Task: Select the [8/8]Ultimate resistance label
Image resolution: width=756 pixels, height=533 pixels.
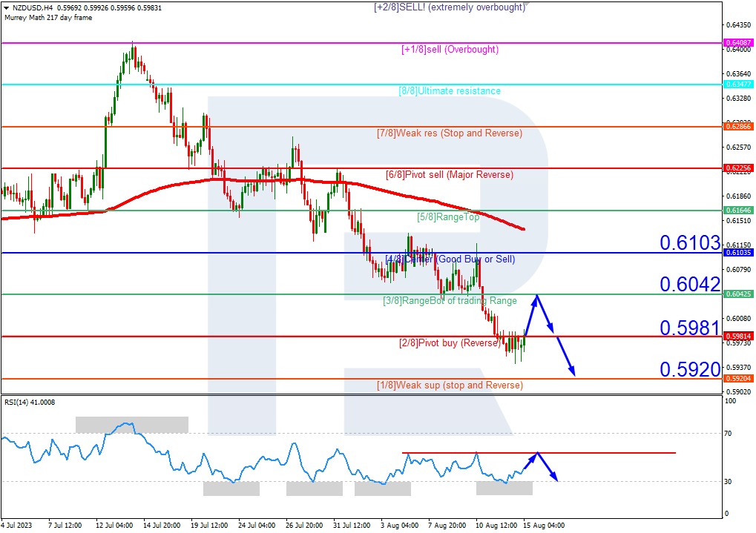Action: coord(450,91)
